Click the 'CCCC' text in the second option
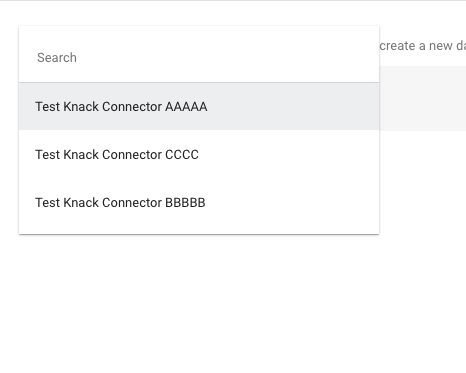Image resolution: width=466 pixels, height=373 pixels. coord(182,155)
